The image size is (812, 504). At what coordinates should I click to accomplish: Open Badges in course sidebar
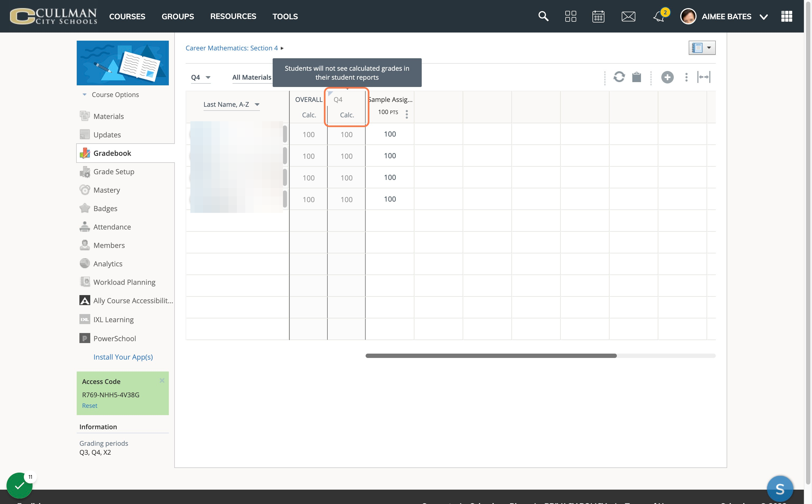click(105, 208)
